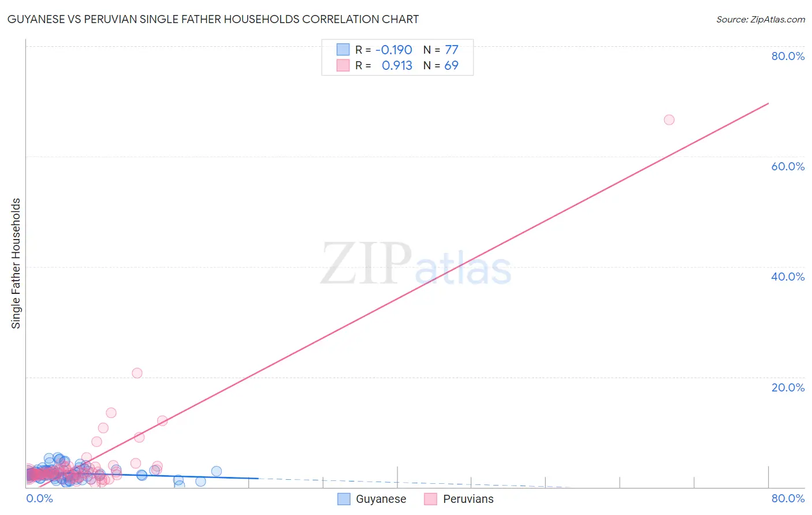Select the pink data point near 20%
812x515 pixels.
(x=137, y=373)
